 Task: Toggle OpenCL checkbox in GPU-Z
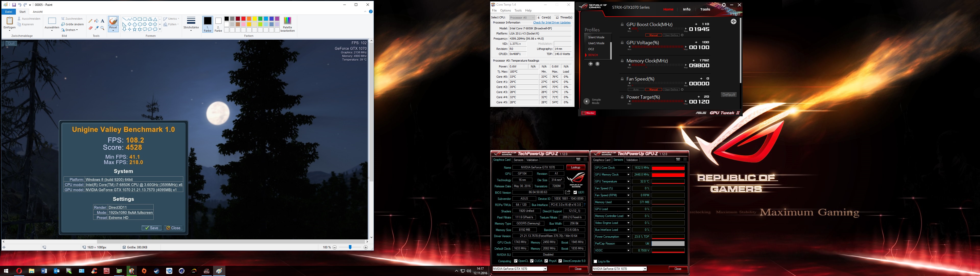pyautogui.click(x=516, y=261)
